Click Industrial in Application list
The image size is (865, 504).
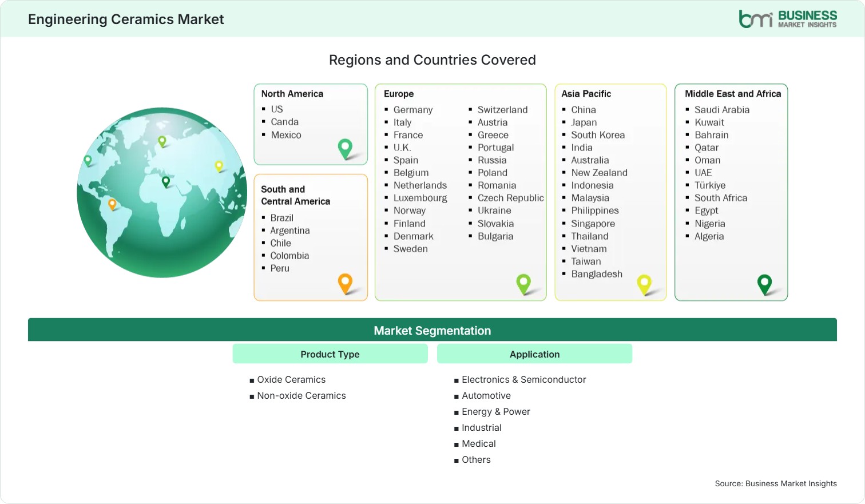[x=482, y=427]
